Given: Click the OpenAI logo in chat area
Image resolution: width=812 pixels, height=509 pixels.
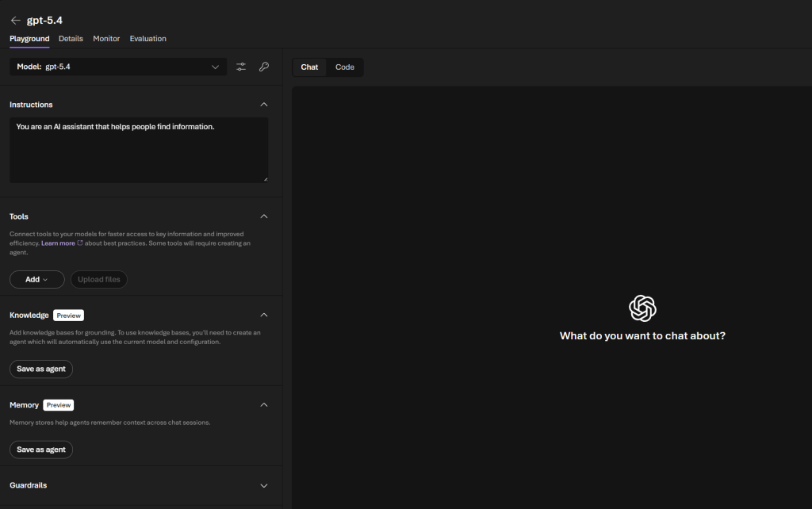Looking at the screenshot, I should pyautogui.click(x=642, y=308).
